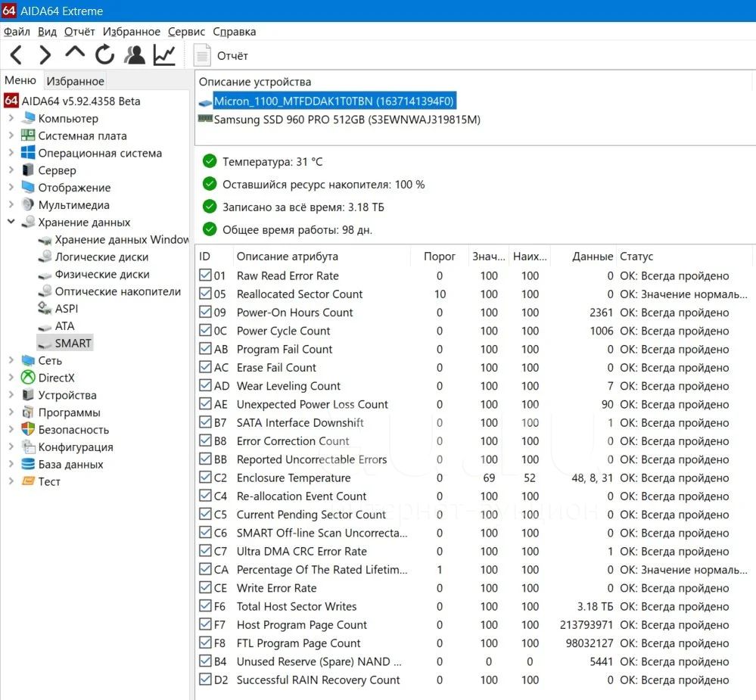Open Физические диски in the tree
This screenshot has height=700, width=756.
(x=102, y=274)
